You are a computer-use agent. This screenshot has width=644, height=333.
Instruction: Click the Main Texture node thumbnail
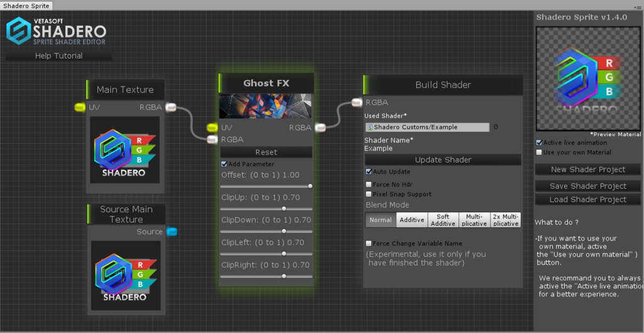point(125,150)
